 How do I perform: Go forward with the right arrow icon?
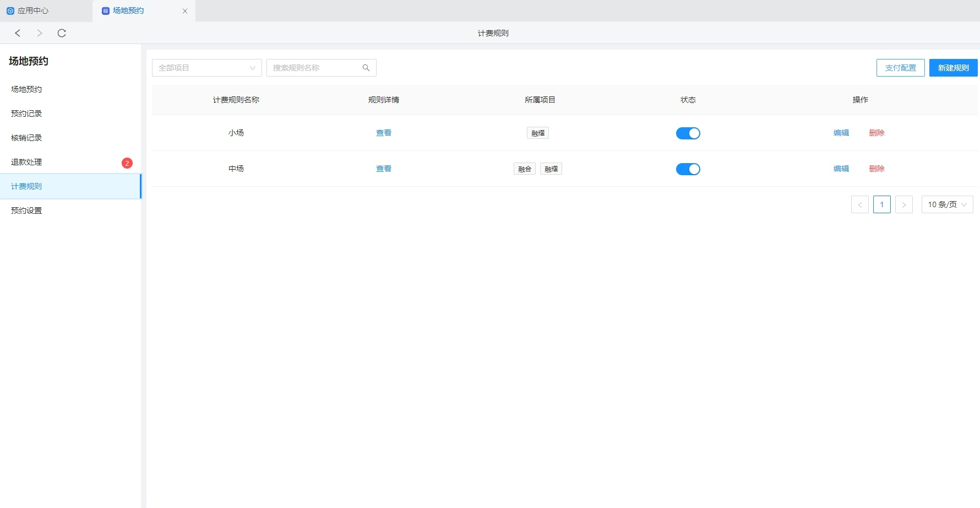click(x=40, y=33)
